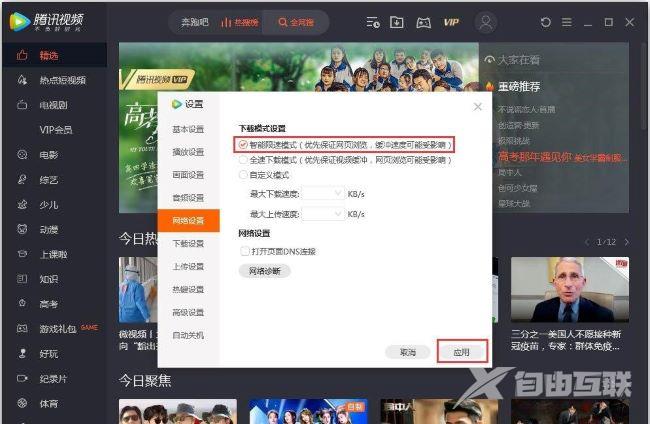Click the 奔跑吧 search field

195,22
